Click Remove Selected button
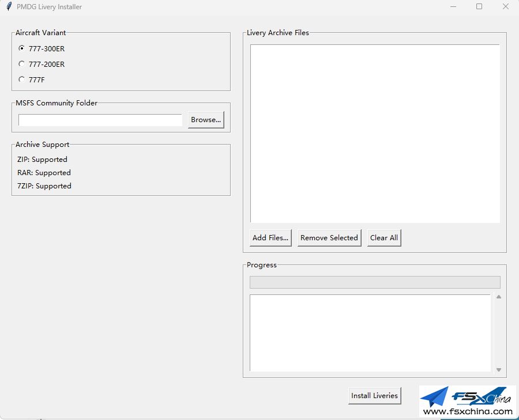 [x=329, y=238]
